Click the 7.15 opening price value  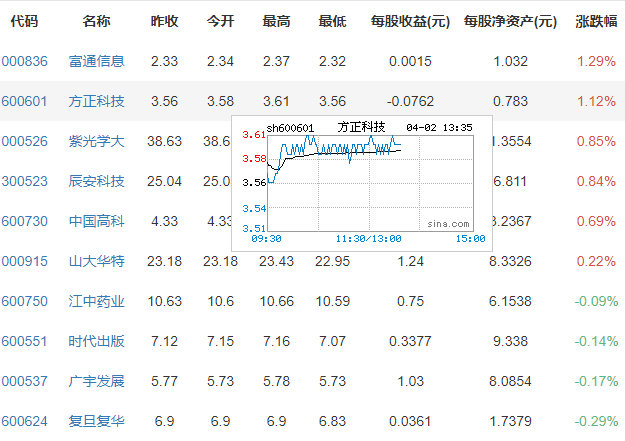pos(220,341)
